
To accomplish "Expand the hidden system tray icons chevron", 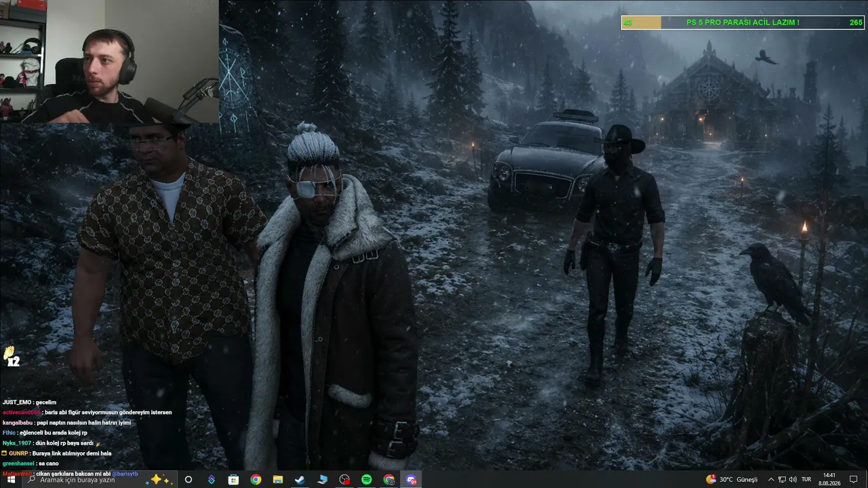I will pos(771,480).
